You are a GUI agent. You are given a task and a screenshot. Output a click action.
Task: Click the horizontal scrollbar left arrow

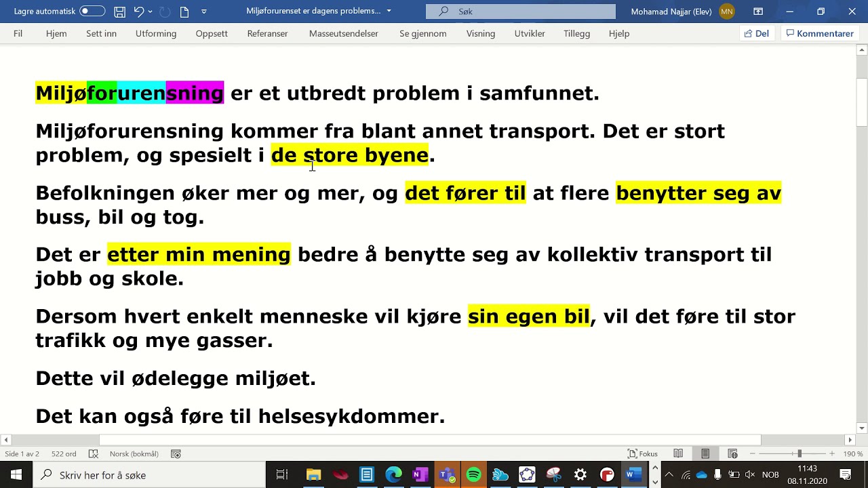click(5, 440)
